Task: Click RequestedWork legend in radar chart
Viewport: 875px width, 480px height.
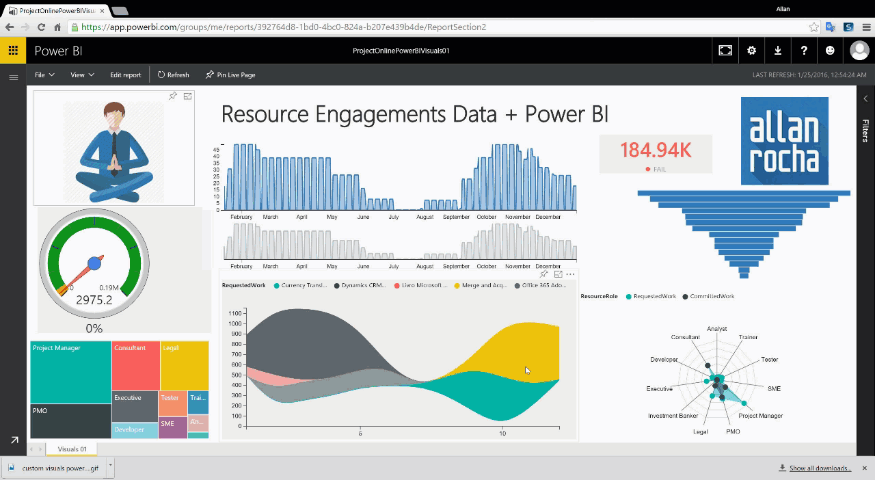Action: pos(651,296)
